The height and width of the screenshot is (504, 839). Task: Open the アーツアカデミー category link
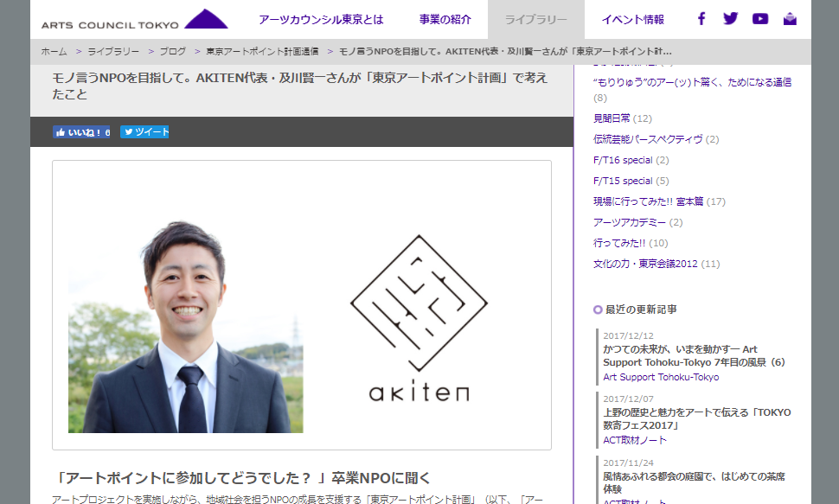[630, 222]
